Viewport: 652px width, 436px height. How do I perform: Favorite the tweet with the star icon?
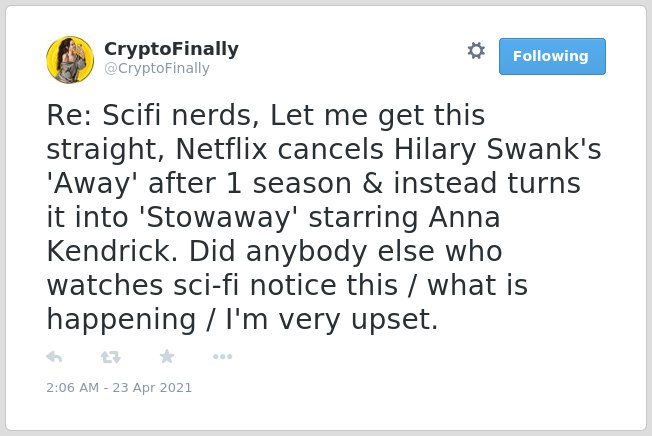click(167, 356)
